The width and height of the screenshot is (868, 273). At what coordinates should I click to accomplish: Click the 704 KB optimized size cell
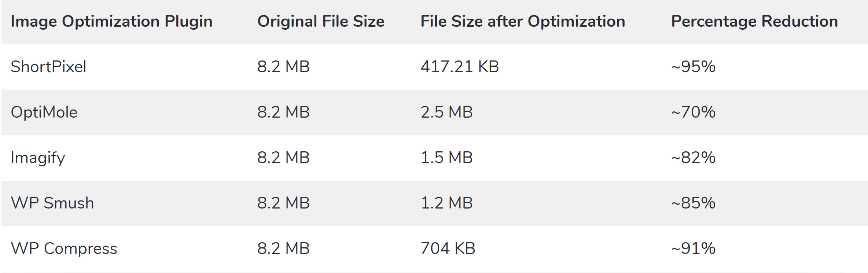(x=448, y=248)
